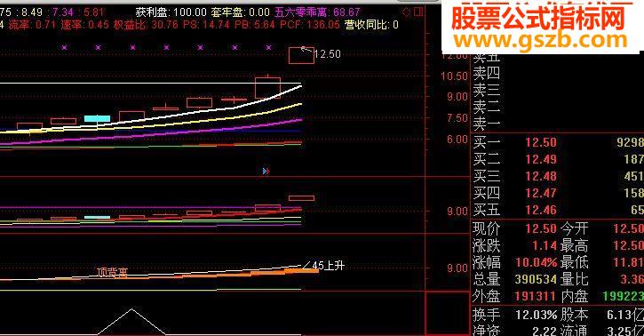Select the cyan candlestick in main chart
Screen dimensions: 644x336
coord(98,119)
